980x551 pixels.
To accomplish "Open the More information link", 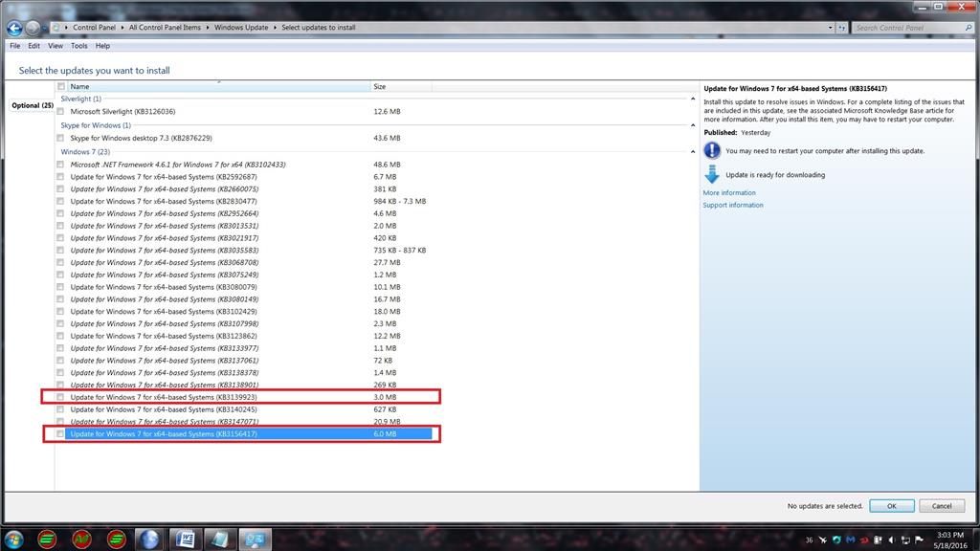I will (x=729, y=193).
